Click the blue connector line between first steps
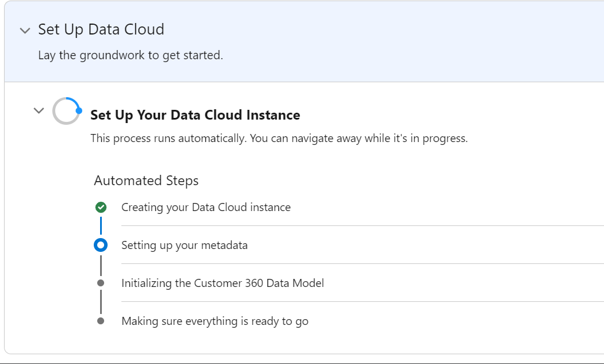Viewport: 604px width, 364px height. 101,225
